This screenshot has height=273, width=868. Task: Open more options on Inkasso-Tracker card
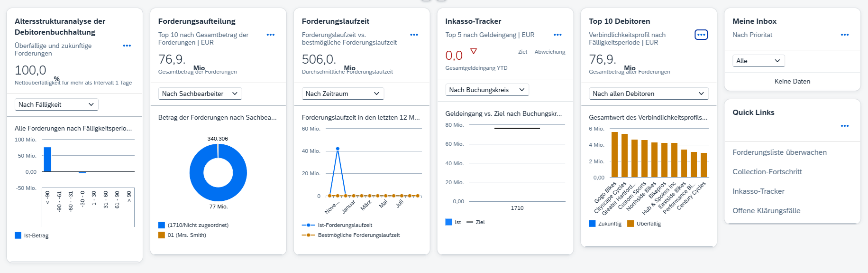[x=557, y=35]
